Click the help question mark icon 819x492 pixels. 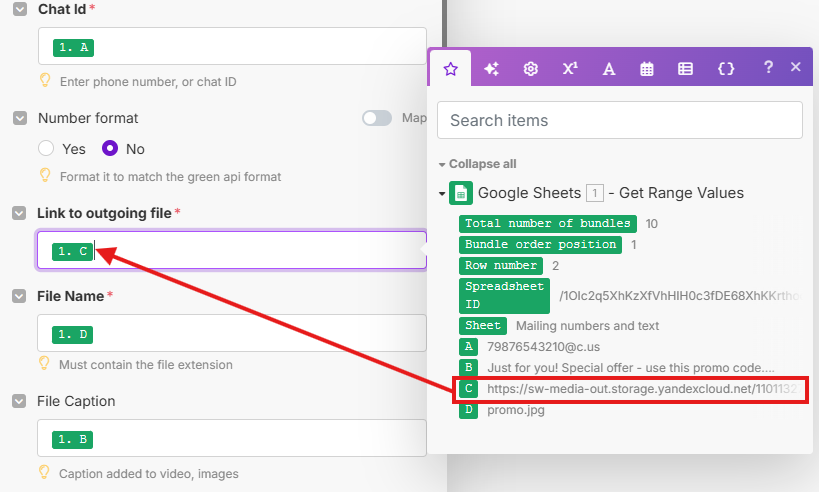tap(768, 68)
